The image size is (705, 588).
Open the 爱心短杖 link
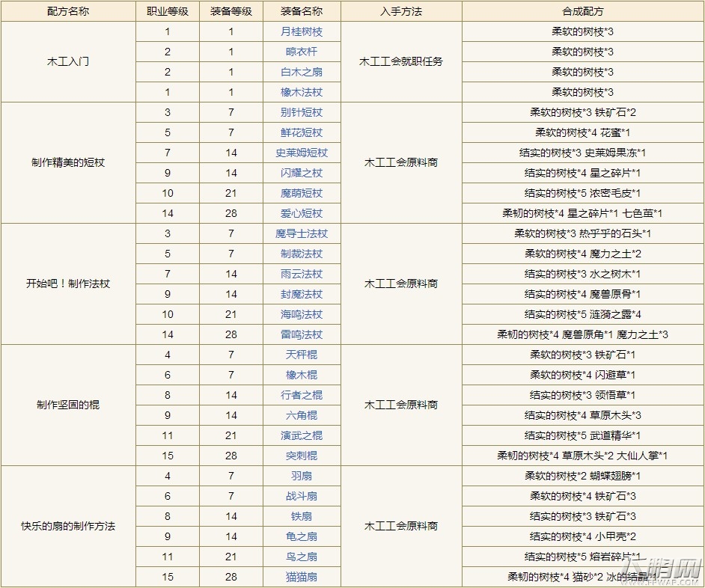point(302,213)
